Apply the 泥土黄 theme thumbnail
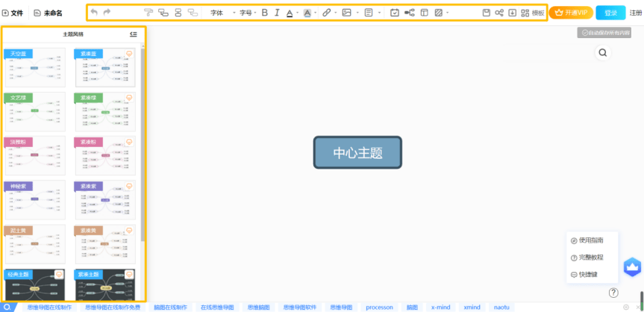 pos(35,244)
